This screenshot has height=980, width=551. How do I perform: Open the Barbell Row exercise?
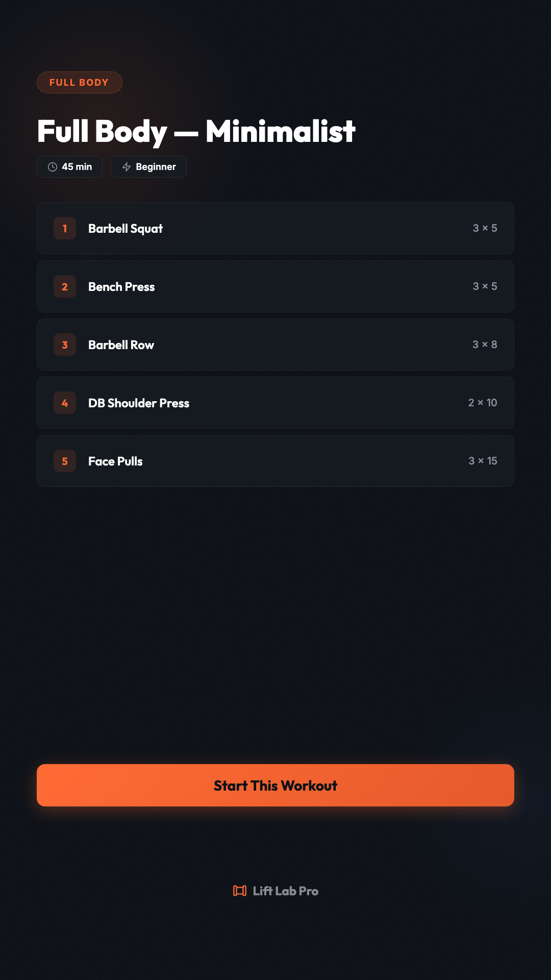(275, 345)
